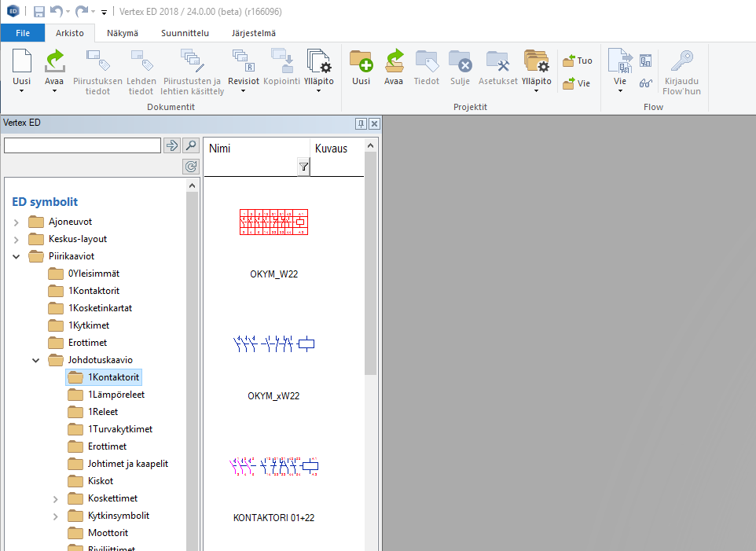Click the Uusi new document icon
The width and height of the screenshot is (756, 551).
click(22, 63)
